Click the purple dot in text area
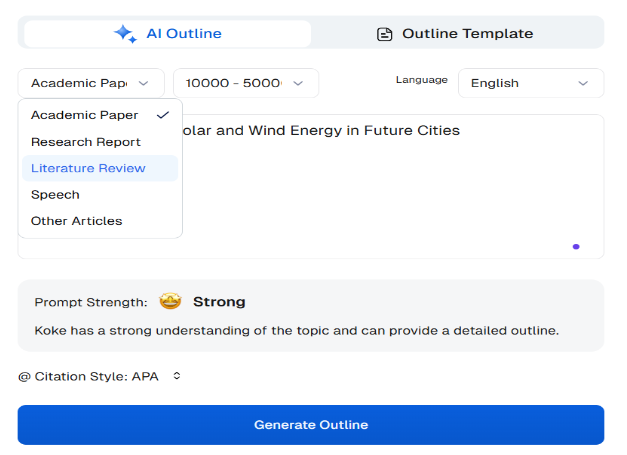The width and height of the screenshot is (627, 455). coord(576,246)
